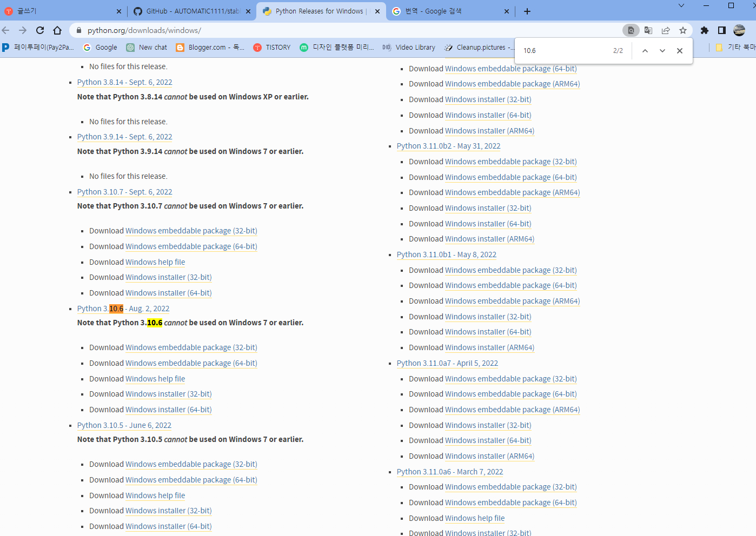Image resolution: width=756 pixels, height=536 pixels.
Task: Open Python 3.9.14 - Sept. 6, 2022 link
Action: pos(125,137)
